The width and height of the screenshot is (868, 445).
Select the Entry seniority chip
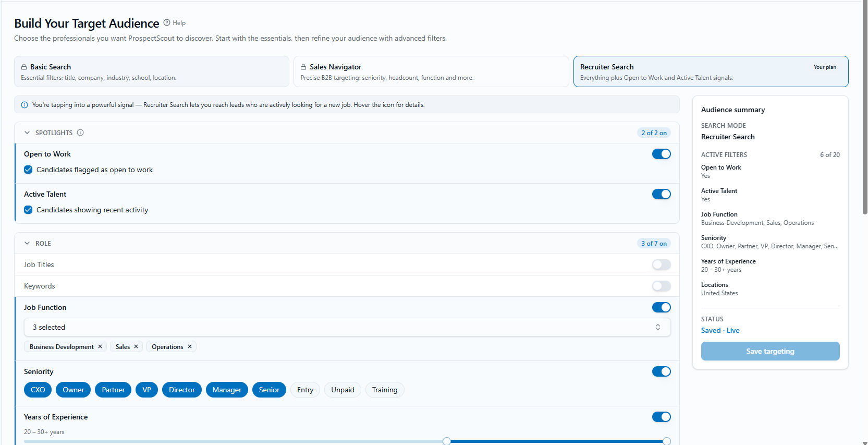[305, 390]
